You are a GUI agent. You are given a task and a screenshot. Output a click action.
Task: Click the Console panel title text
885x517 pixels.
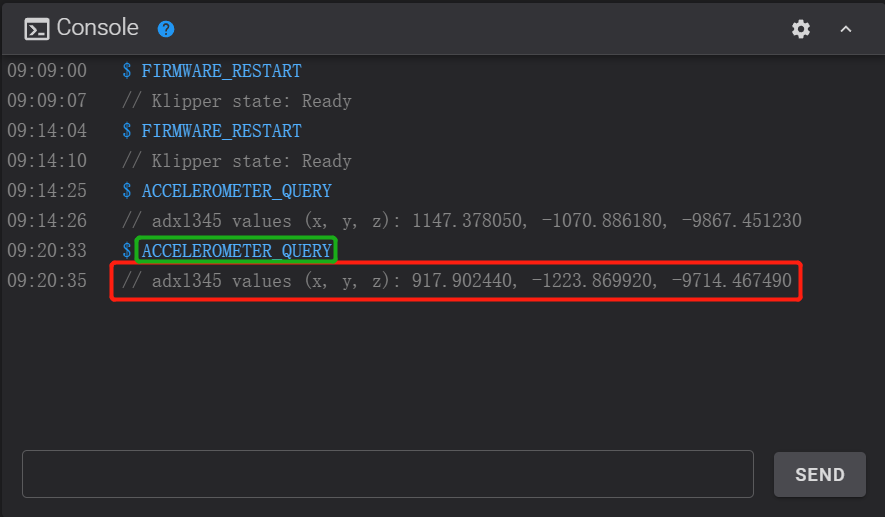coord(97,28)
